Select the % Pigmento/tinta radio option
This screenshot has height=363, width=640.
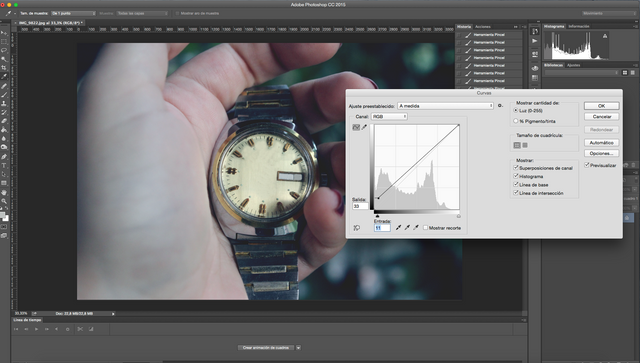516,121
